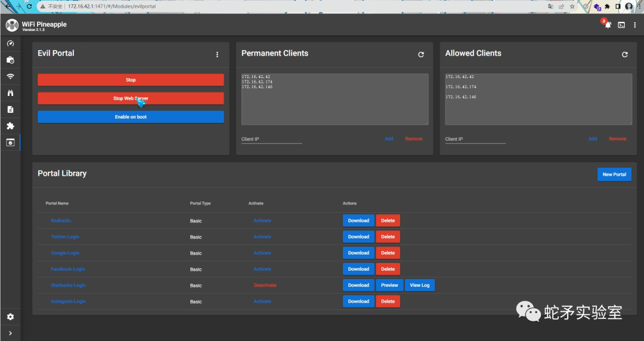Activate the Google-Login portal

pyautogui.click(x=262, y=253)
